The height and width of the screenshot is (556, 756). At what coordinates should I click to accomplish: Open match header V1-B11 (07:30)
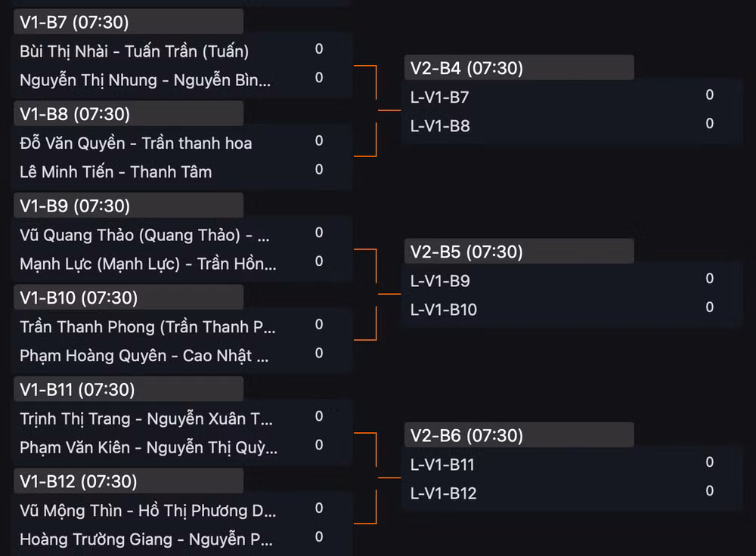pyautogui.click(x=129, y=389)
